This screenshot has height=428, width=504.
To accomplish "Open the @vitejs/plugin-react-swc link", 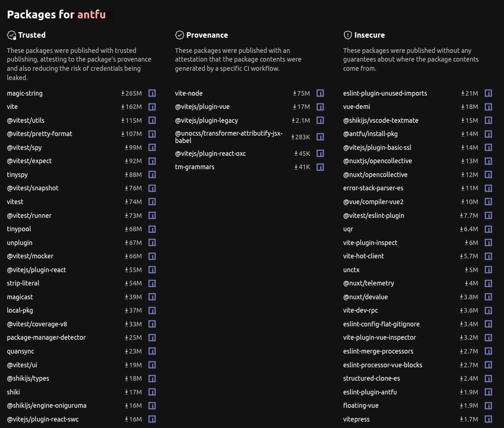I will (x=43, y=419).
